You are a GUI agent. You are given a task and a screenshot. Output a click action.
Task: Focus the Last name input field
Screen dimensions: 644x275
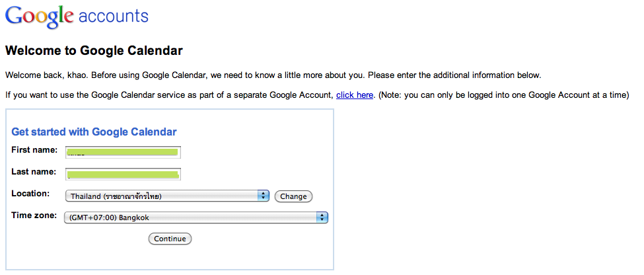[x=124, y=175]
